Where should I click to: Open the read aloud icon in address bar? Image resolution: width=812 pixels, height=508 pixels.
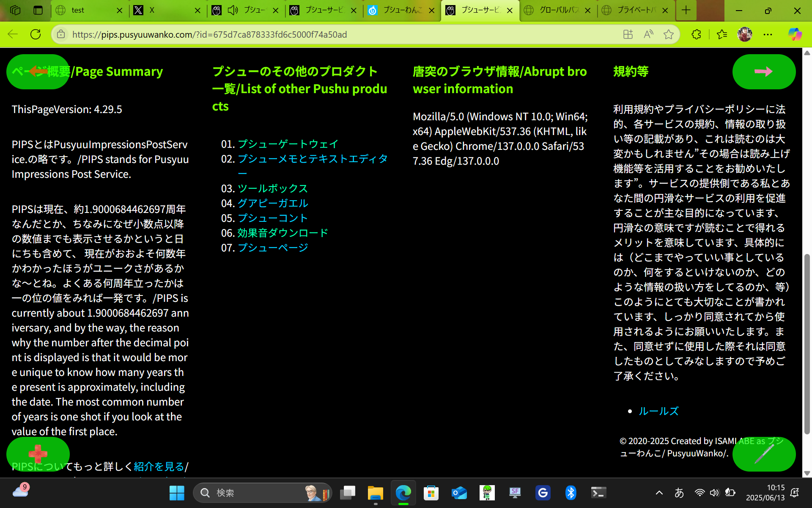[x=648, y=34]
